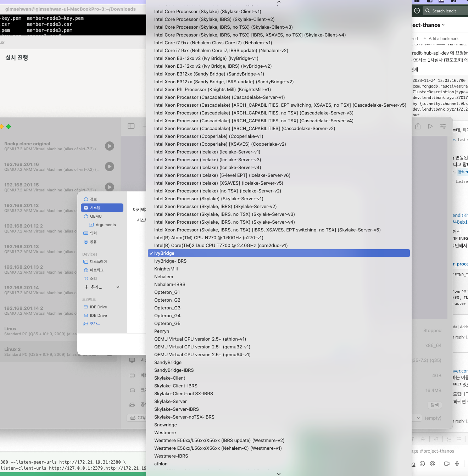
Task: Click the Search lendit field in Slack
Action: [x=446, y=11]
